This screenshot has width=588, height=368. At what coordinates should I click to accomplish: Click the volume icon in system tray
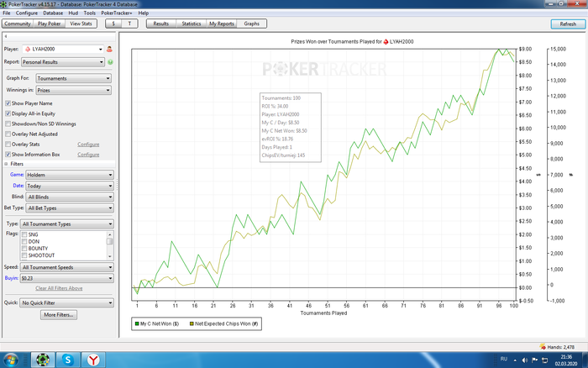click(525, 360)
